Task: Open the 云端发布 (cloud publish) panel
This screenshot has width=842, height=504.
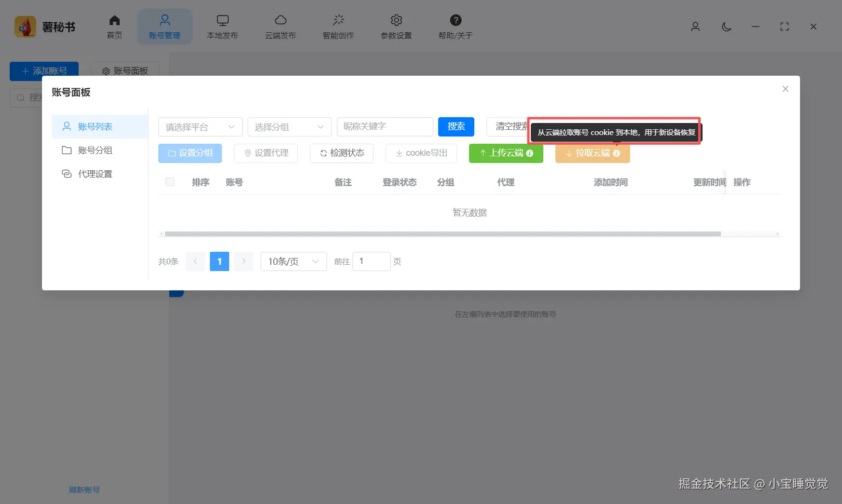Action: pyautogui.click(x=280, y=27)
